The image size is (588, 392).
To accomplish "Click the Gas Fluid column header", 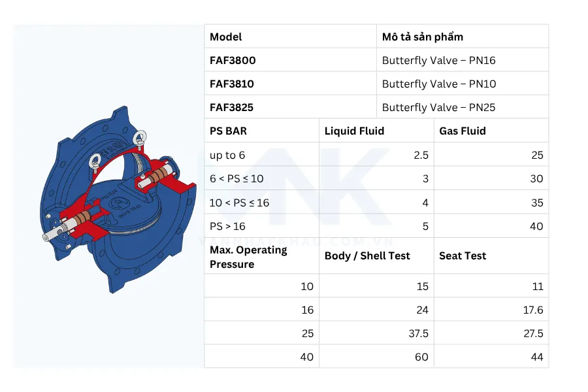I will click(x=463, y=131).
